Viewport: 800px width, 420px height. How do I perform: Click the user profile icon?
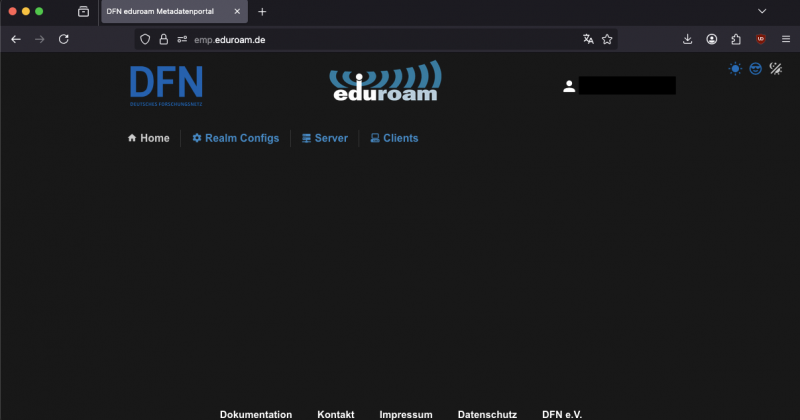[569, 86]
